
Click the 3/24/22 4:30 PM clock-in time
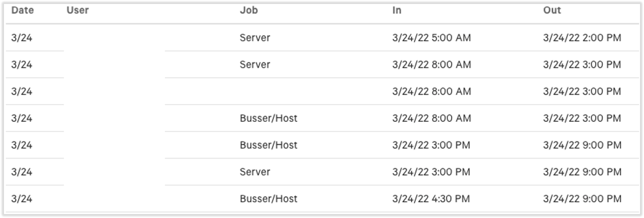click(431, 199)
